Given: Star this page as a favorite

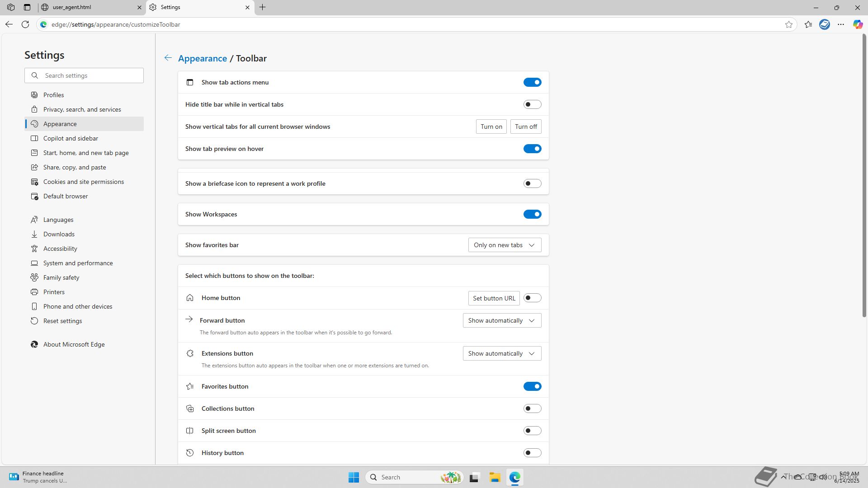Looking at the screenshot, I should click(x=789, y=24).
